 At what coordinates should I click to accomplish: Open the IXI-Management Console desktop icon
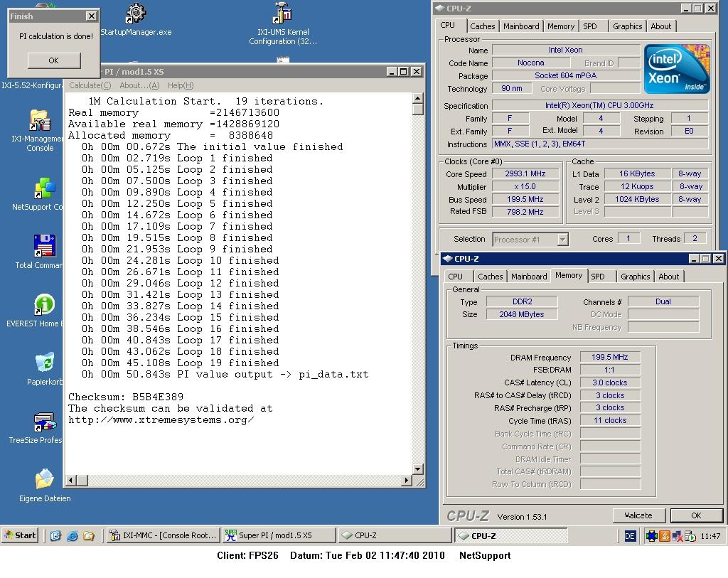pos(40,121)
